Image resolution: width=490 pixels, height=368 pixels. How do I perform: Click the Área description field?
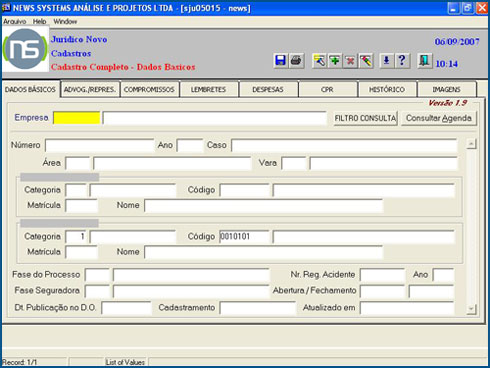[172, 163]
